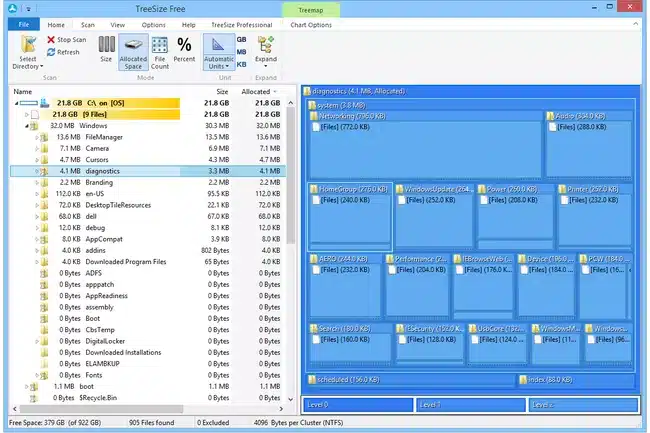Click the File menu button
Viewport: 650px width, 433px height.
tap(22, 24)
